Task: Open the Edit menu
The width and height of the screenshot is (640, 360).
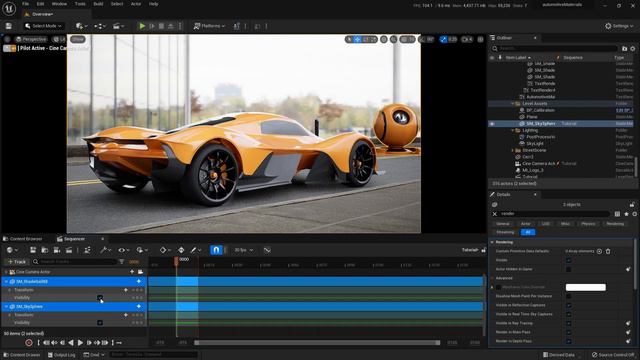Action: click(40, 4)
